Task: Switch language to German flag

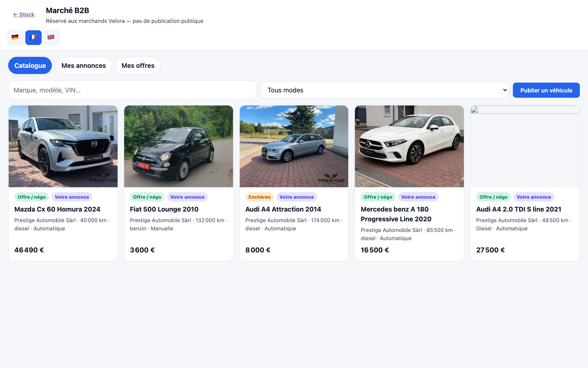Action: [x=15, y=37]
